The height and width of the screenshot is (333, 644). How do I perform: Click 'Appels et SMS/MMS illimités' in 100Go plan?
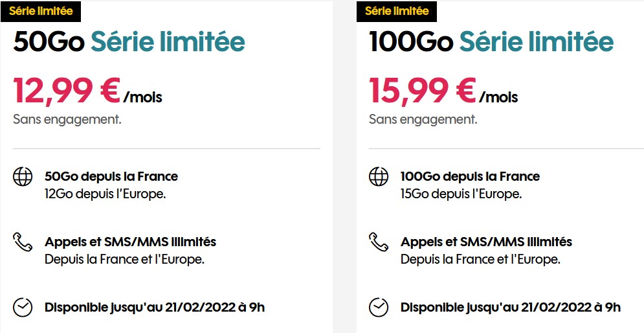coord(486,242)
